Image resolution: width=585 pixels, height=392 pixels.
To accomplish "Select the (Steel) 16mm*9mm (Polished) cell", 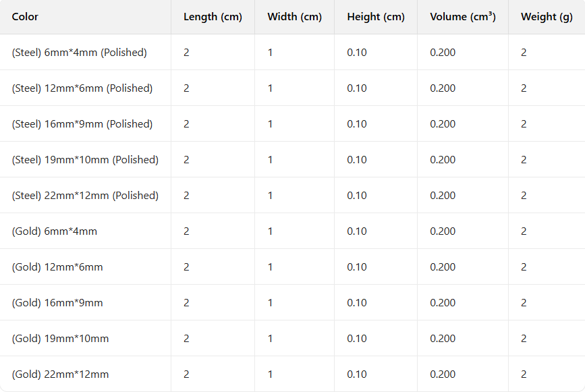I will pos(82,124).
